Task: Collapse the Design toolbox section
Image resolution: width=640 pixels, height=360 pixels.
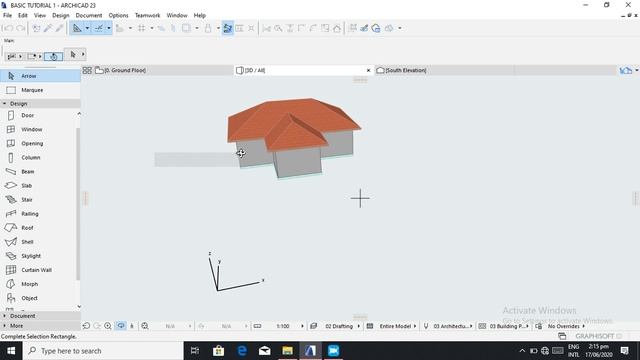Action: (x=40, y=104)
